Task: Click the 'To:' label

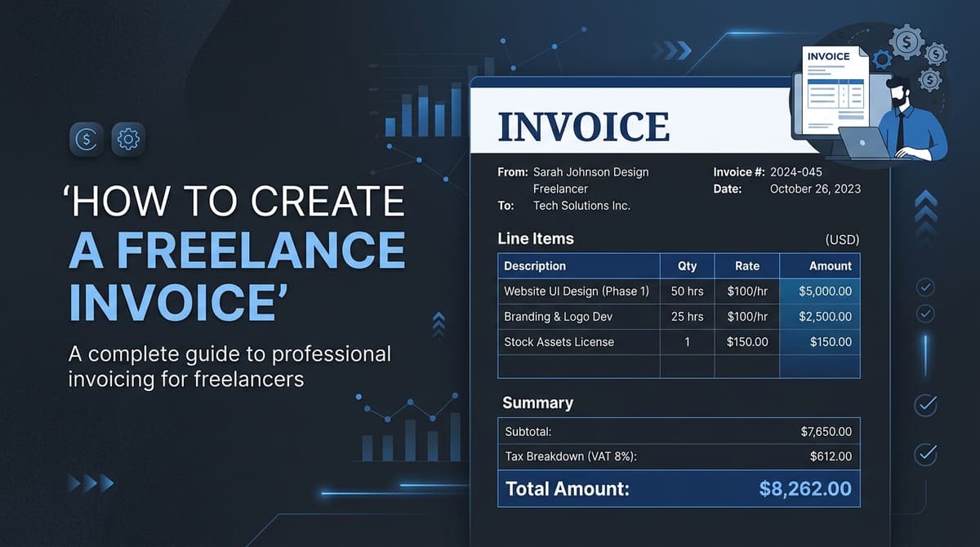Action: click(x=506, y=206)
